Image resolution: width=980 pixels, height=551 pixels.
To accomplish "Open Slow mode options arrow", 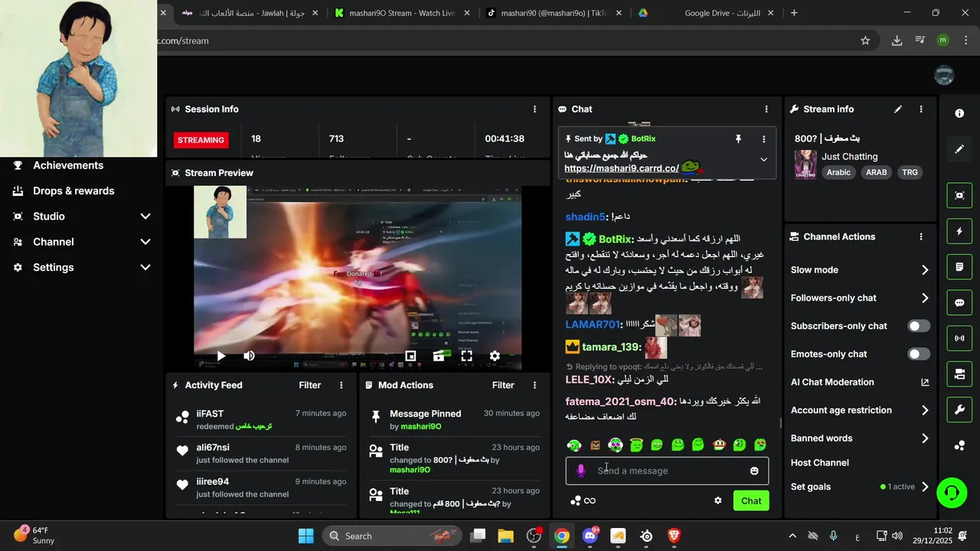I will pos(925,270).
